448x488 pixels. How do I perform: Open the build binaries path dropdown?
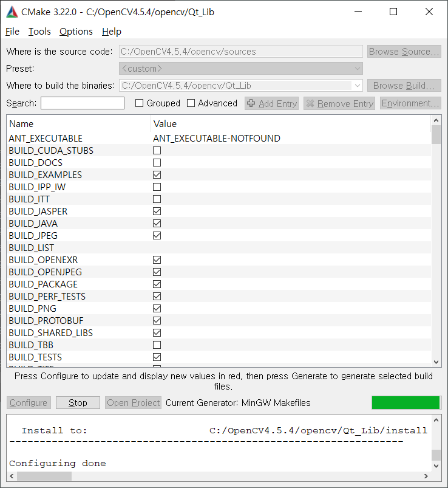pos(357,85)
